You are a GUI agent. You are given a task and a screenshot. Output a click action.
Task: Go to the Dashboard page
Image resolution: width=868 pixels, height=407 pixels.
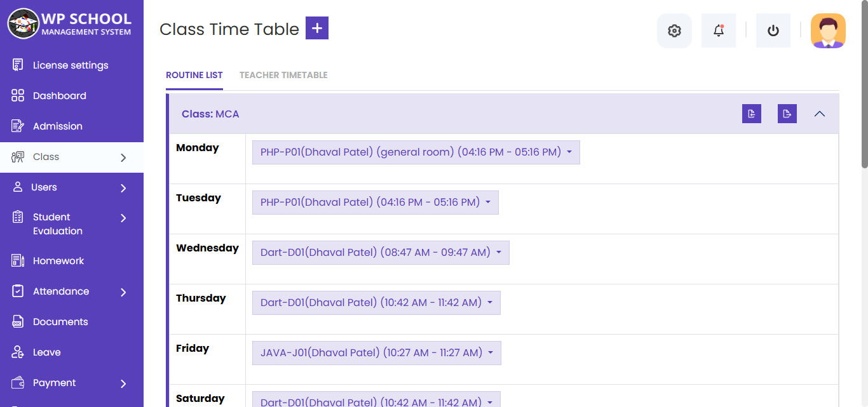(x=59, y=96)
